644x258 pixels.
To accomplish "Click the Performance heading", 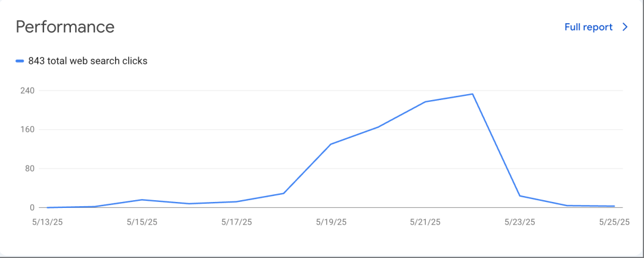I will (65, 27).
